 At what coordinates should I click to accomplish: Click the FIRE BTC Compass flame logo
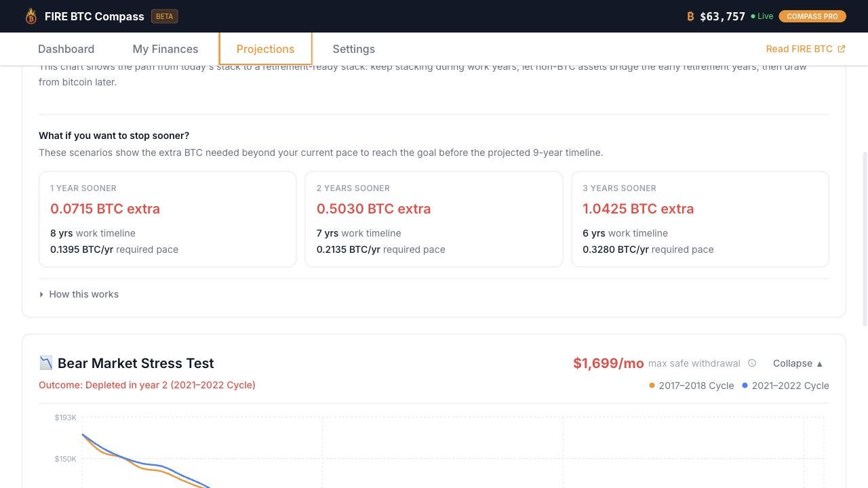(31, 16)
